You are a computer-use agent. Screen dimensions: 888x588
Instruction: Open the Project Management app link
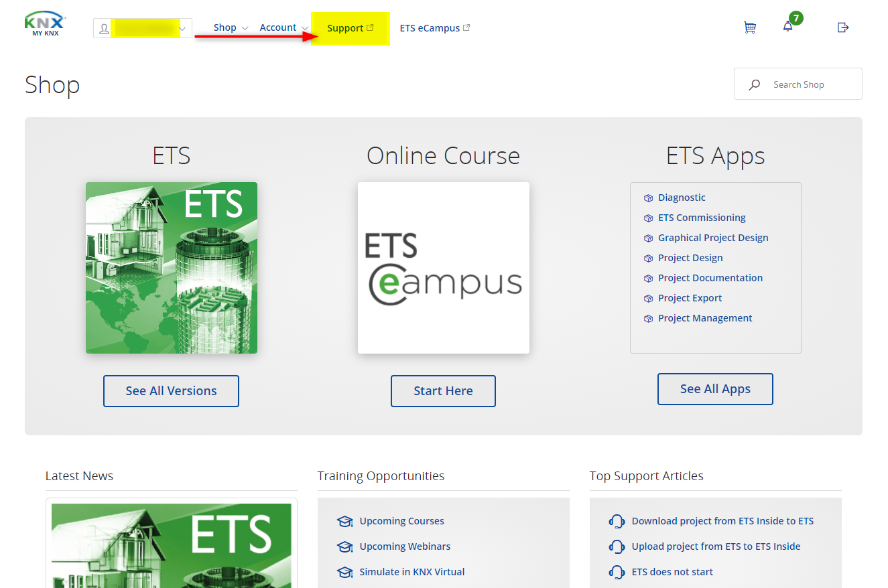[x=705, y=318]
